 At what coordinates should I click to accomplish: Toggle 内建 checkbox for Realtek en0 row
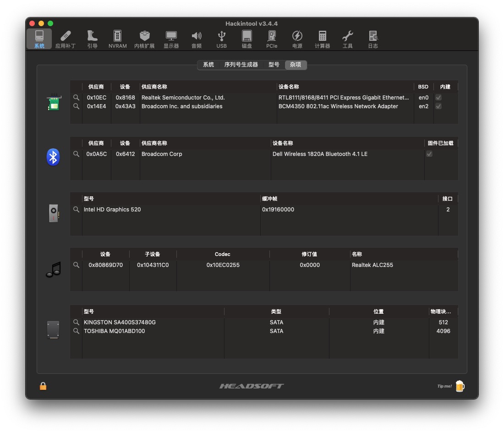tap(438, 98)
